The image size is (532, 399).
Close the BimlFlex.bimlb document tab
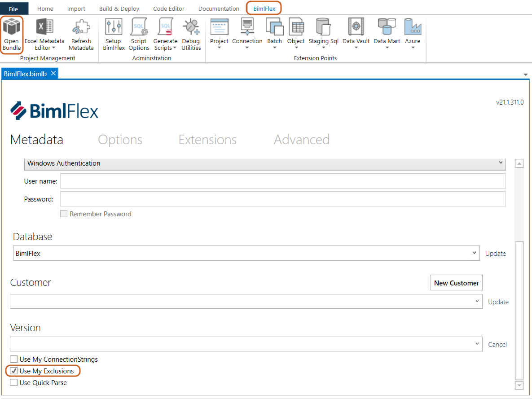click(53, 73)
